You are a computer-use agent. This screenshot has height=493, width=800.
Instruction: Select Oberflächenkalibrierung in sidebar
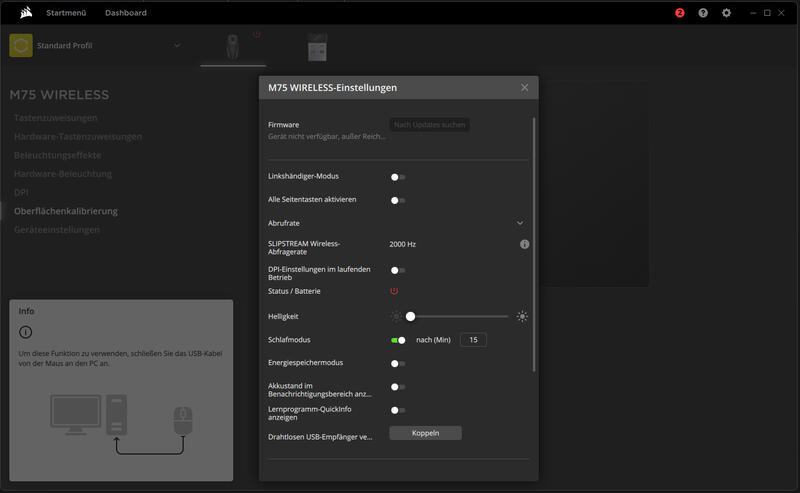point(66,211)
